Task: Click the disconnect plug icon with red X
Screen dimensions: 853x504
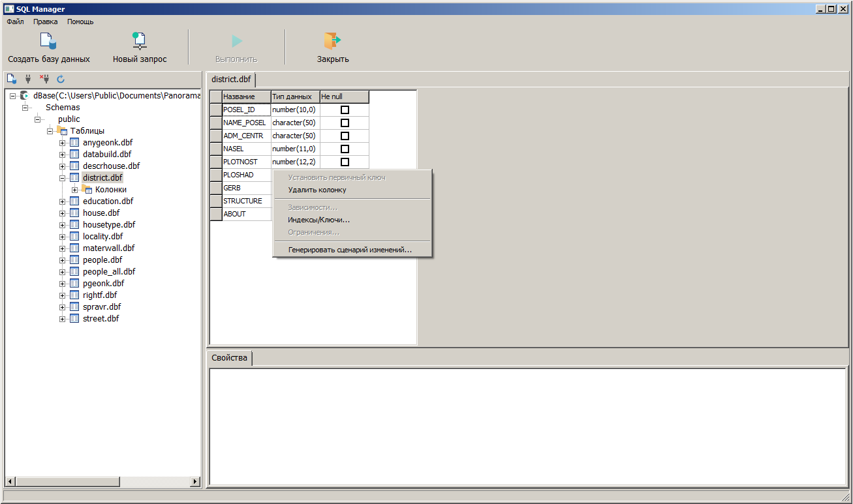Action: click(44, 79)
